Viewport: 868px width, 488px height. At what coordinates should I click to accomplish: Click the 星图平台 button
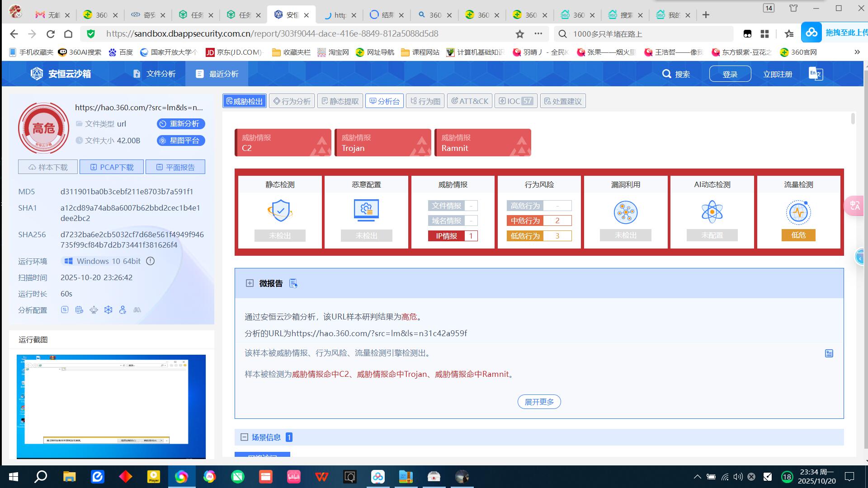(181, 141)
